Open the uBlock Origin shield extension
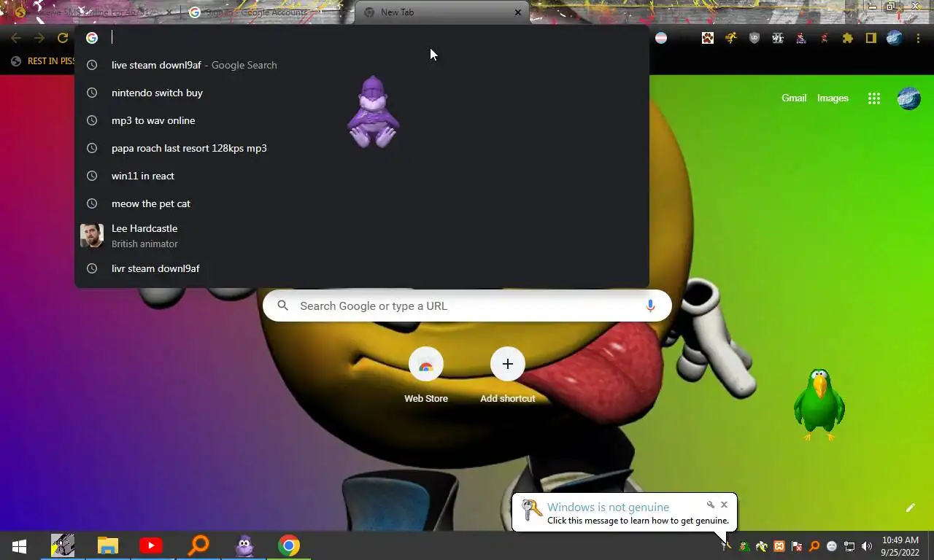The height and width of the screenshot is (560, 934). [x=754, y=38]
